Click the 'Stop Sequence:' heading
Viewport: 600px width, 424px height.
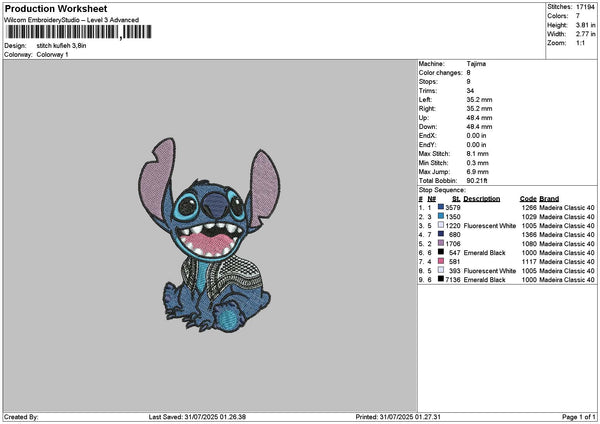point(442,190)
